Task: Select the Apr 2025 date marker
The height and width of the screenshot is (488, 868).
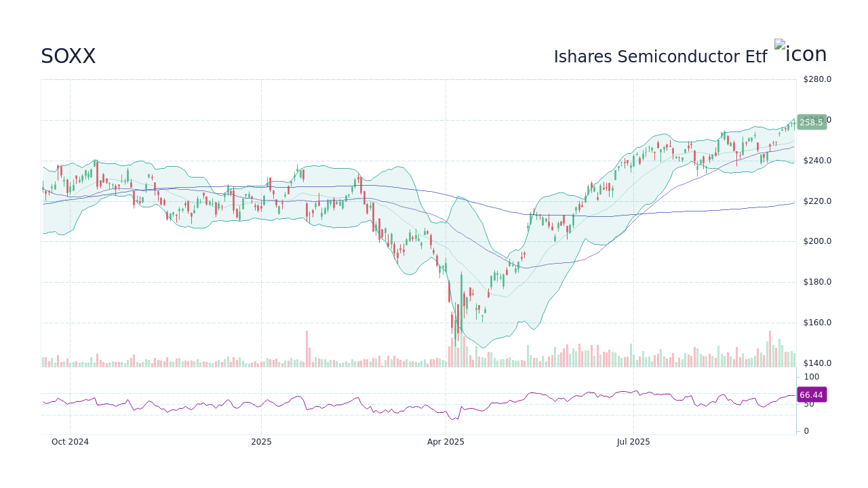Action: tap(446, 442)
